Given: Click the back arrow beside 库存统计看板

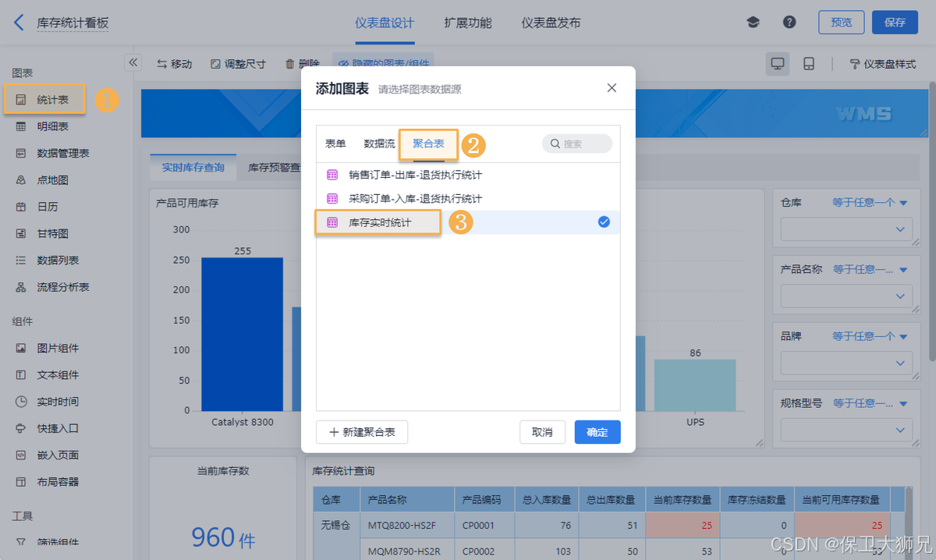Looking at the screenshot, I should click(19, 23).
